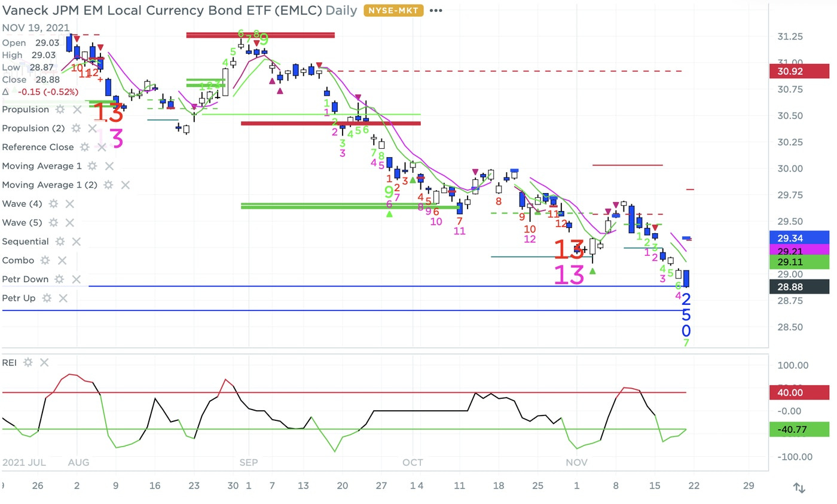Viewport: 837px width, 504px height.
Task: Open settings gear for Sequential indicator
Action: (60, 242)
